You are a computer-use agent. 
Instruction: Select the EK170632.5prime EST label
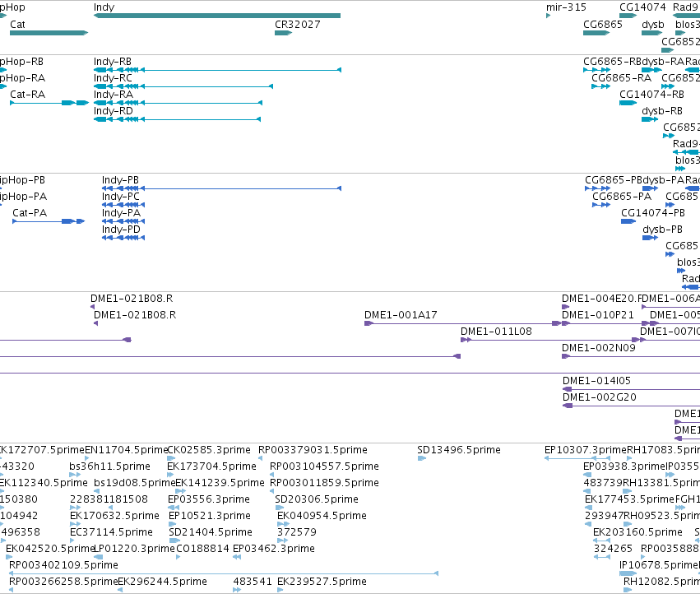pyautogui.click(x=114, y=516)
